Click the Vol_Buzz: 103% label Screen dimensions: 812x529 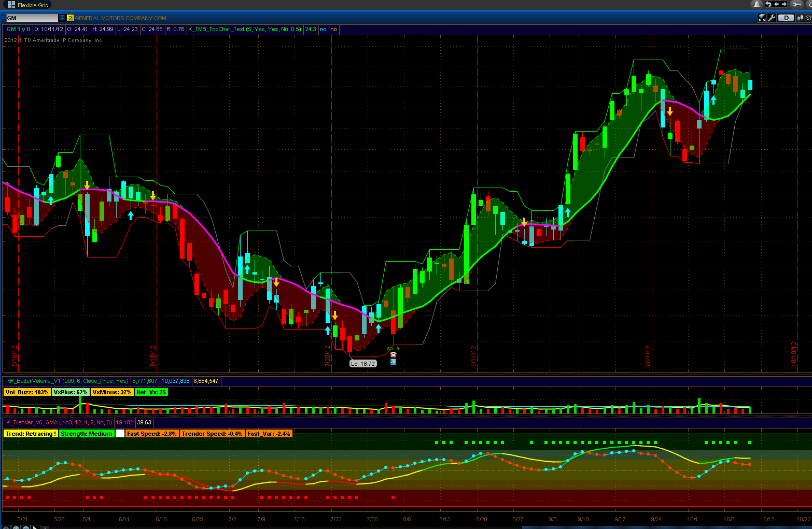point(27,392)
